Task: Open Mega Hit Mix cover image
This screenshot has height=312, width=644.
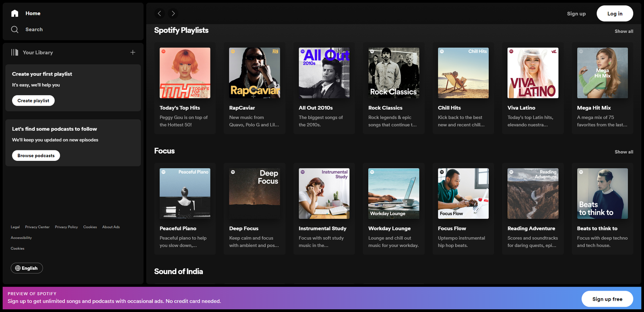Action: coord(603,73)
